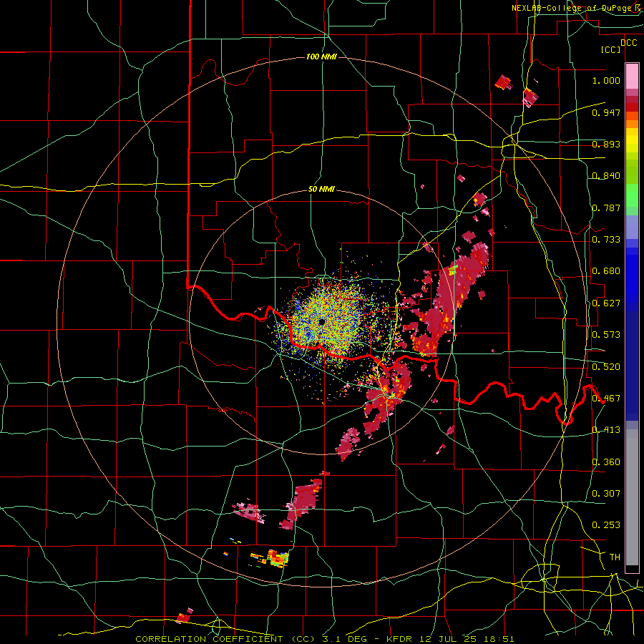644x644 pixels.
Task: Click the 0.893 scale value
Action: [x=606, y=144]
